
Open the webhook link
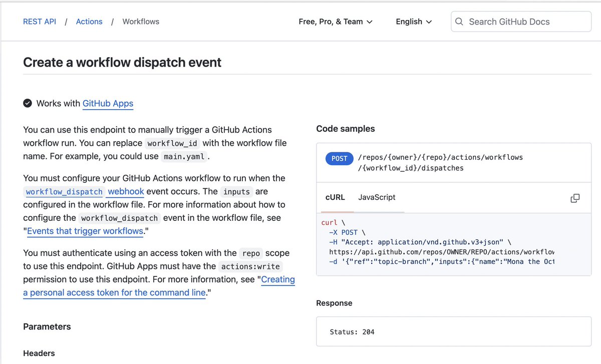point(126,191)
